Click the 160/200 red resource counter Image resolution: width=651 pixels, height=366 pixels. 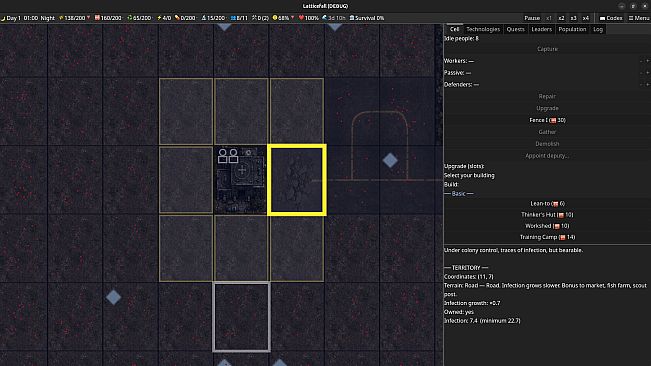pos(108,18)
